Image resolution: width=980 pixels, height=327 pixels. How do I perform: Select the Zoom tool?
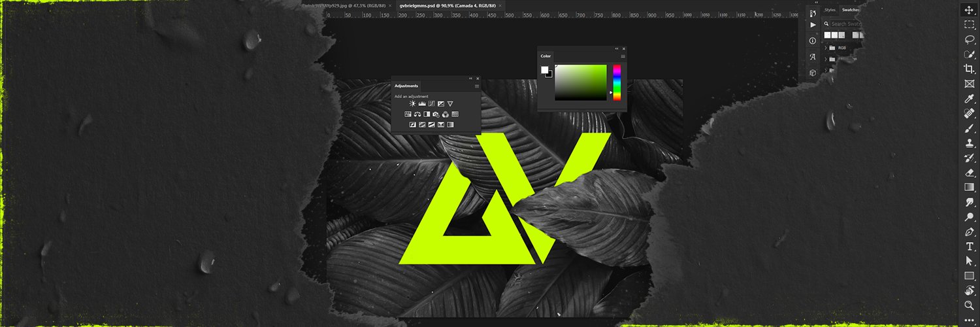pyautogui.click(x=970, y=305)
